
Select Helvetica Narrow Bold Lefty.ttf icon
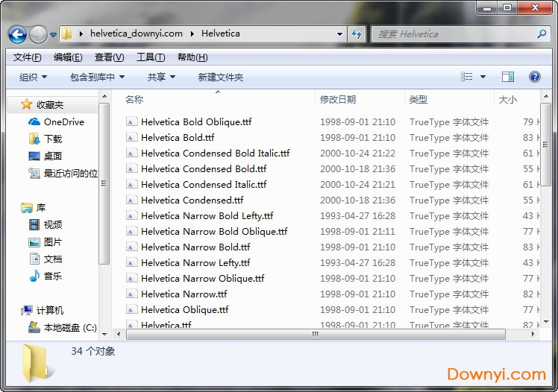131,215
